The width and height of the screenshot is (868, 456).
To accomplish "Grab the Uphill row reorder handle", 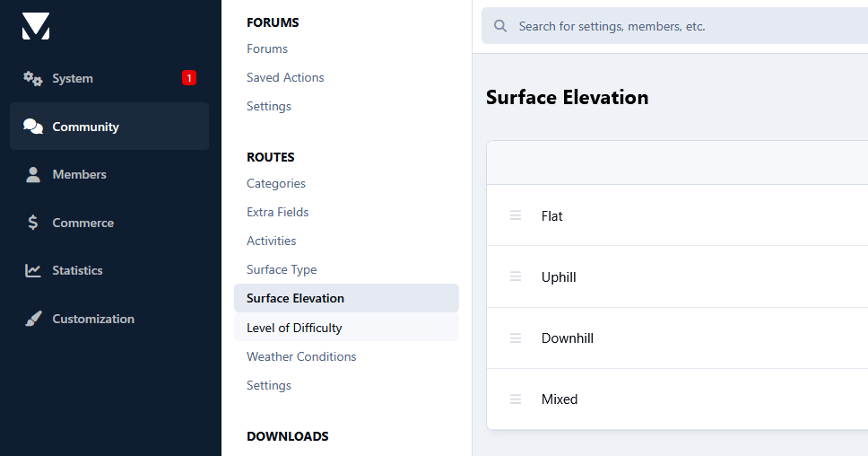I will (516, 276).
